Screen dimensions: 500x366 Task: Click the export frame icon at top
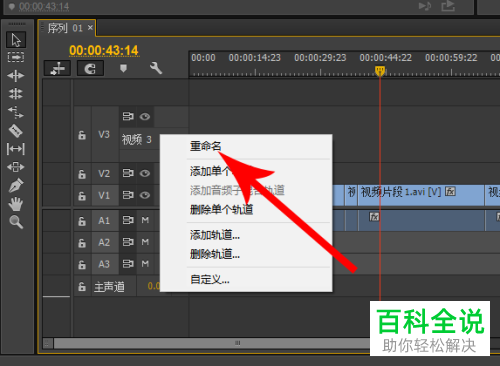tap(448, 6)
